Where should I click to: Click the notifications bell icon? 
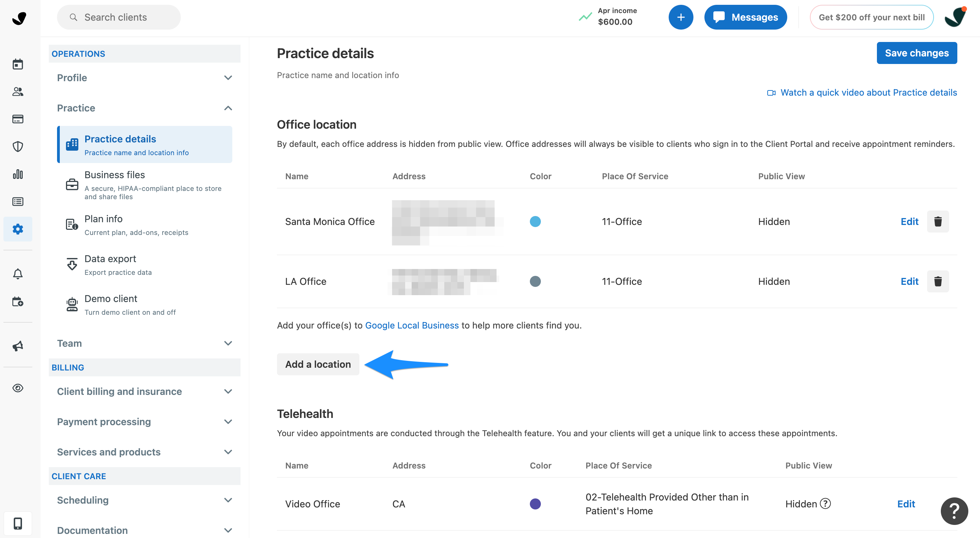click(18, 274)
